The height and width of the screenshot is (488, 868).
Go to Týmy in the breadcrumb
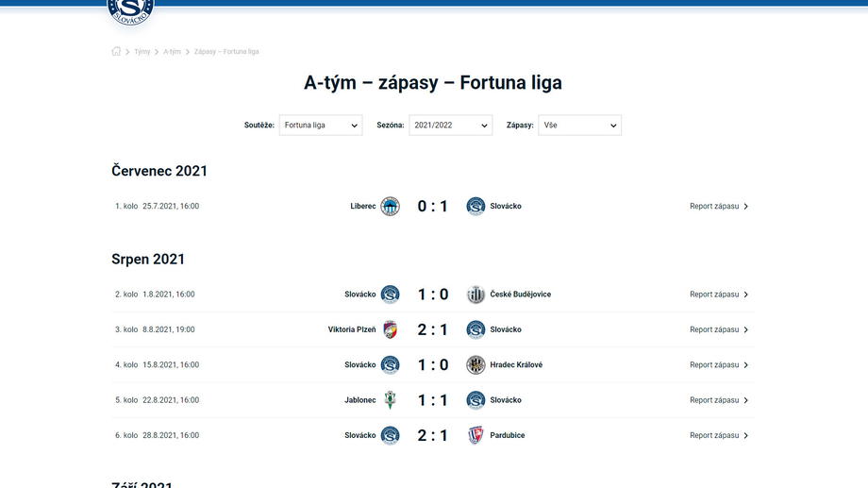tap(142, 52)
